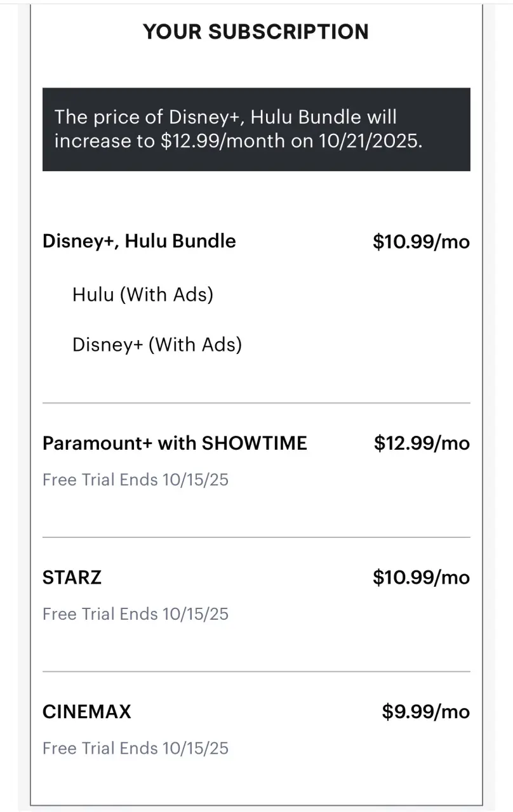Click divider line above CINEMAX entry
The height and width of the screenshot is (812, 513).
click(x=256, y=671)
